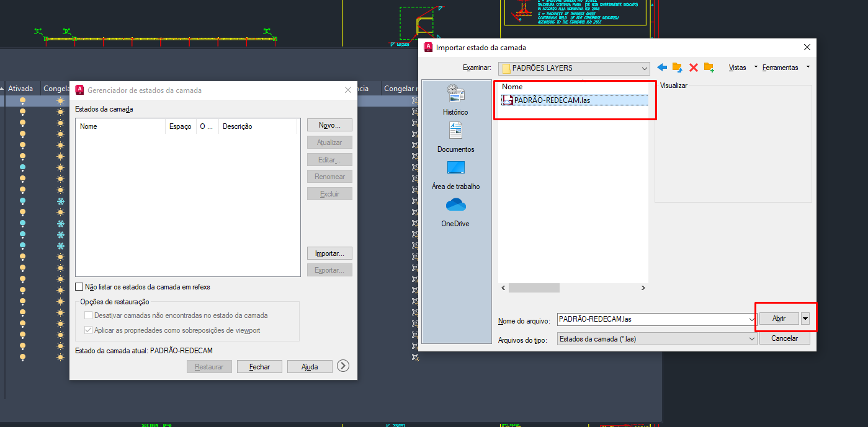Go up one folder level
Viewport: 868px width, 427px height.
pos(678,68)
